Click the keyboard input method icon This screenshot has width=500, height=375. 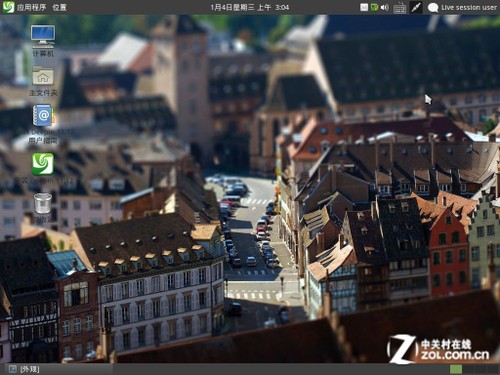tap(399, 8)
